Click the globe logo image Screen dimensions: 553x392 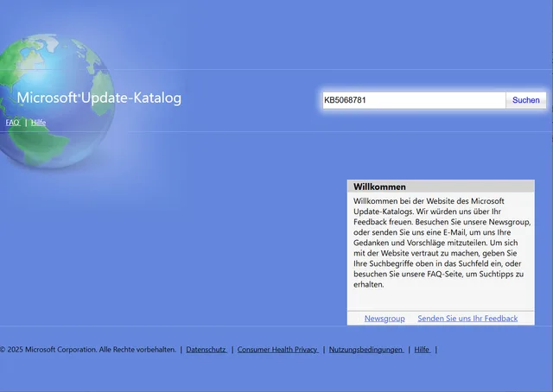click(56, 100)
